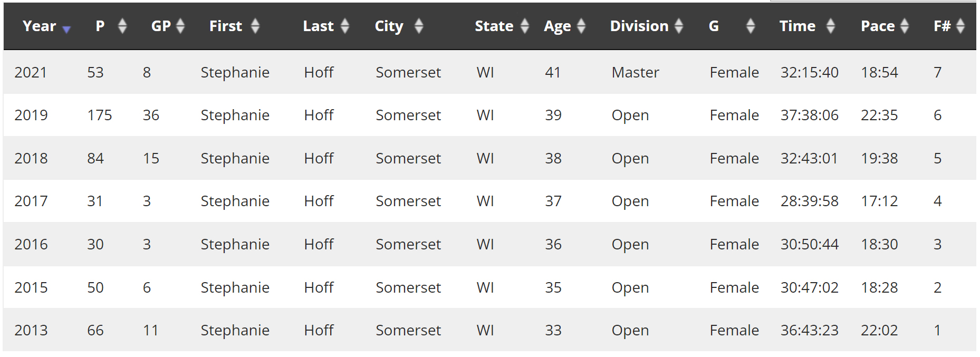Viewport: 980px width, 357px height.
Task: Select the 2019 result row
Action: point(489,115)
